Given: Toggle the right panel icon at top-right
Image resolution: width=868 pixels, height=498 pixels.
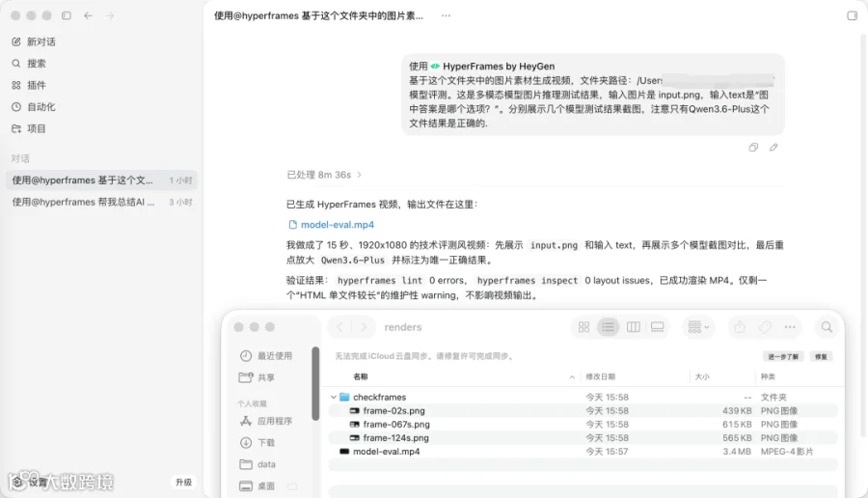Looking at the screenshot, I should coord(852,15).
